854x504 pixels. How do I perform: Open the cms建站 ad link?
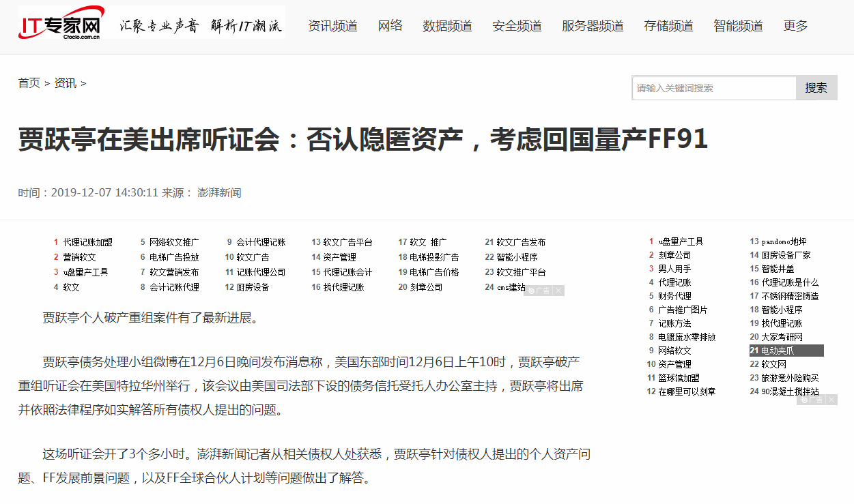click(x=511, y=287)
